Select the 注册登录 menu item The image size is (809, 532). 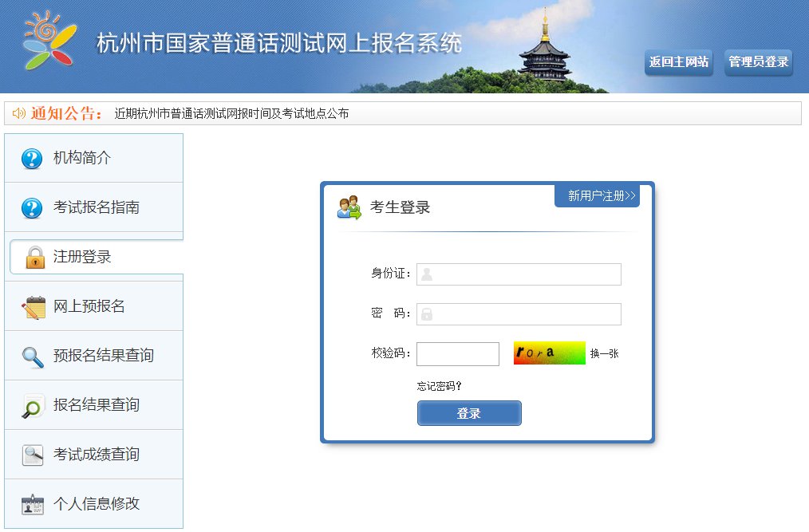[97, 257]
